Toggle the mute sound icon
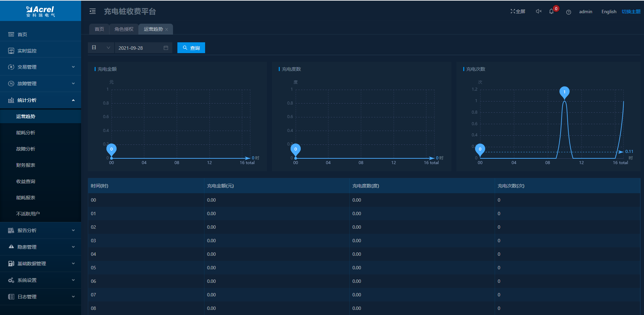The width and height of the screenshot is (644, 315). [539, 12]
